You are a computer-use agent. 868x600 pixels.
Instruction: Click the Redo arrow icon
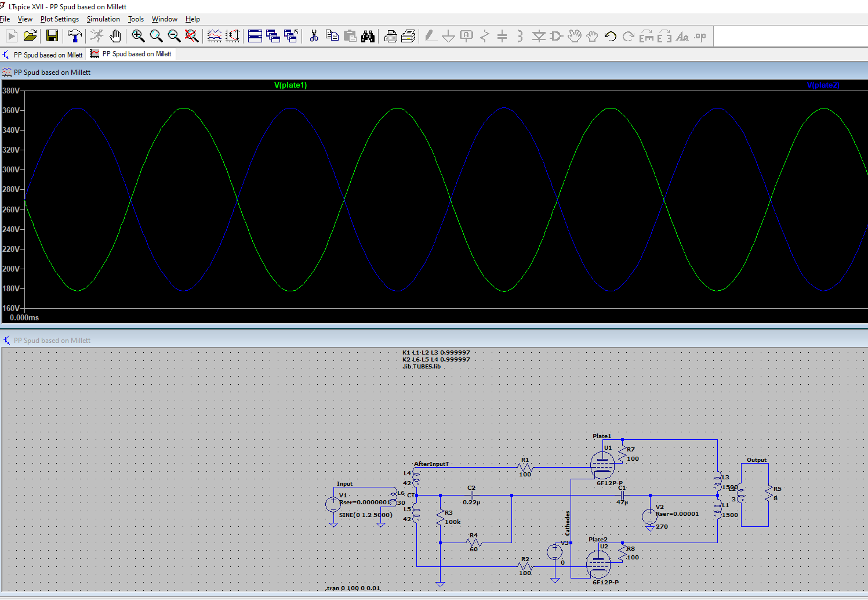point(628,36)
